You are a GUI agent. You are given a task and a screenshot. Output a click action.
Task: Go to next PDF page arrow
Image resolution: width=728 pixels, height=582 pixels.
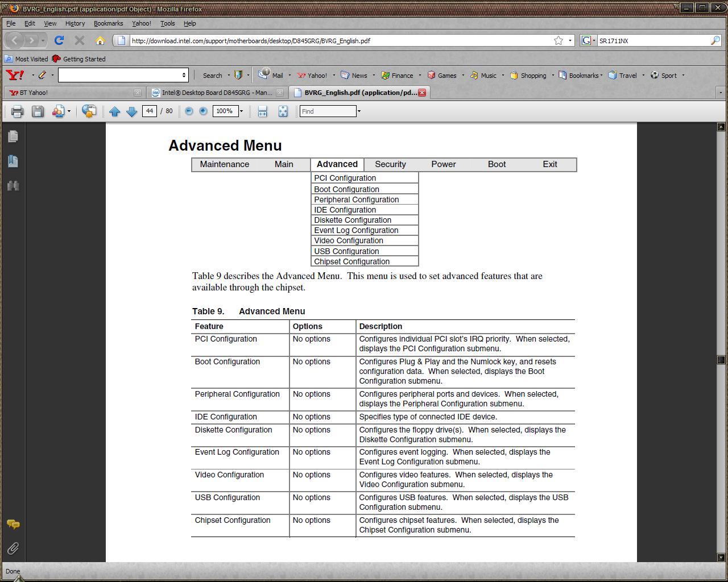click(131, 111)
